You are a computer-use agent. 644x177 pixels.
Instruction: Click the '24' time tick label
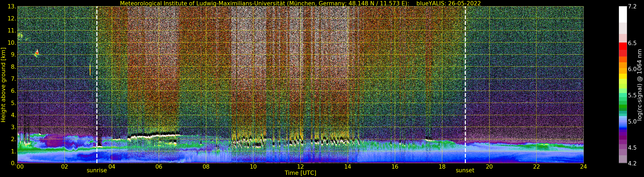583,167
